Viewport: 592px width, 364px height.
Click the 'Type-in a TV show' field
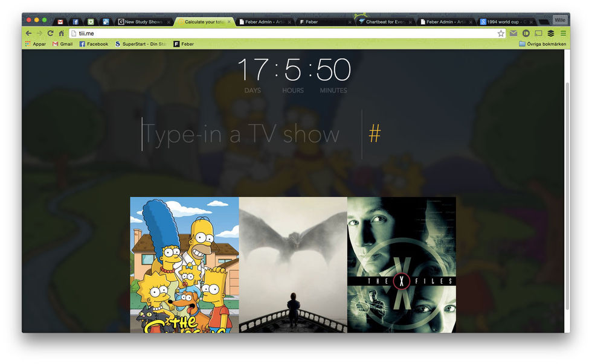[242, 135]
